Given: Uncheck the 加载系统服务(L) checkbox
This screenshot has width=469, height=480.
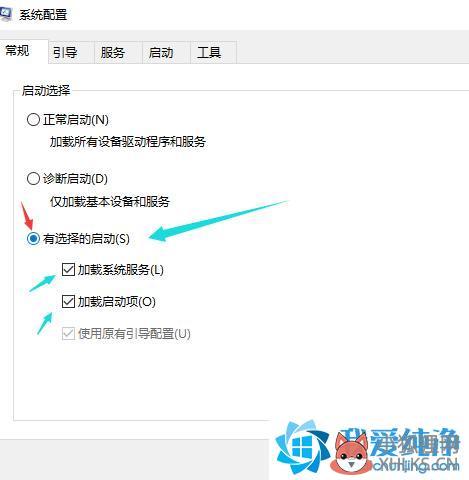Looking at the screenshot, I should point(68,269).
